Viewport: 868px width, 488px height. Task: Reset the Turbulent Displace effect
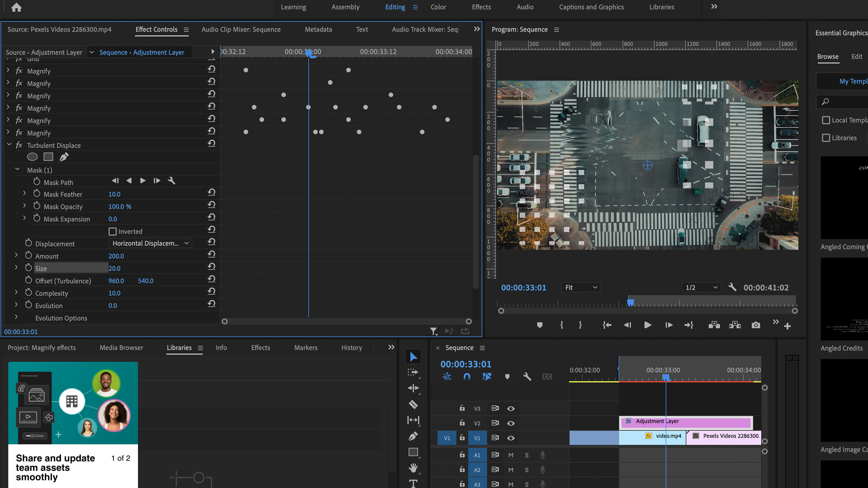tap(211, 143)
